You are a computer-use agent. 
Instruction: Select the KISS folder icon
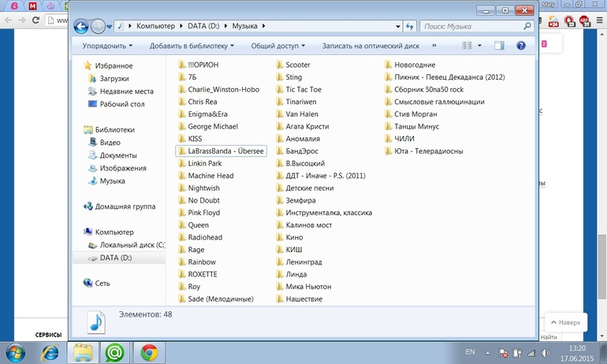tap(182, 139)
